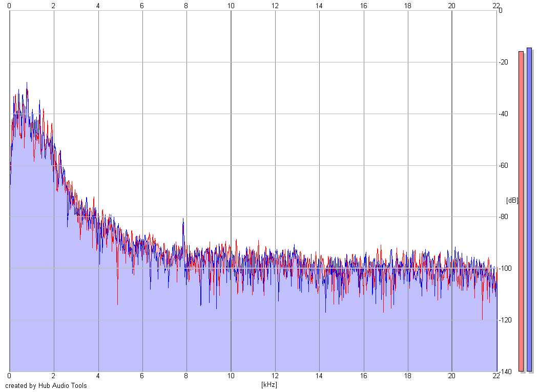Click the blue level meter bar
Screen dimensions: 539x392
529,209
